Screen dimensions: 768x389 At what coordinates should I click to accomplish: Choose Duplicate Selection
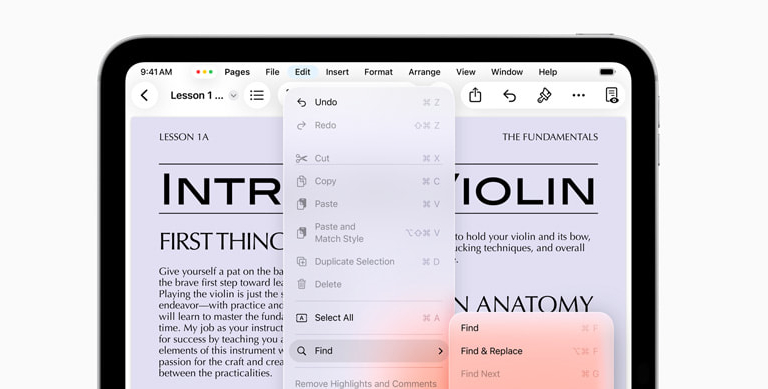coord(368,262)
